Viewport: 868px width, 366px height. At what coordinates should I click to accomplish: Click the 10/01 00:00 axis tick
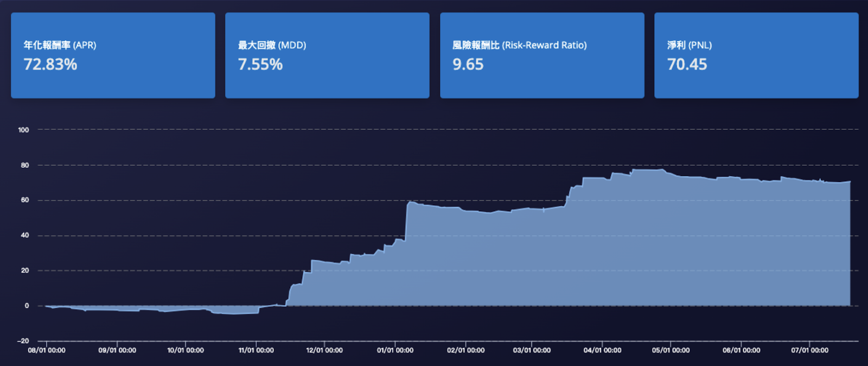click(x=186, y=350)
